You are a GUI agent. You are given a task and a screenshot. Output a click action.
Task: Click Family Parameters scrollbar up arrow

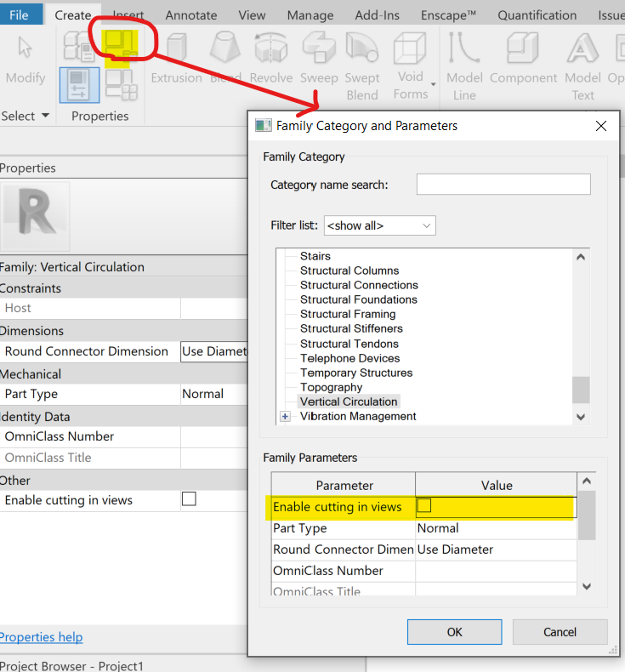tap(587, 481)
